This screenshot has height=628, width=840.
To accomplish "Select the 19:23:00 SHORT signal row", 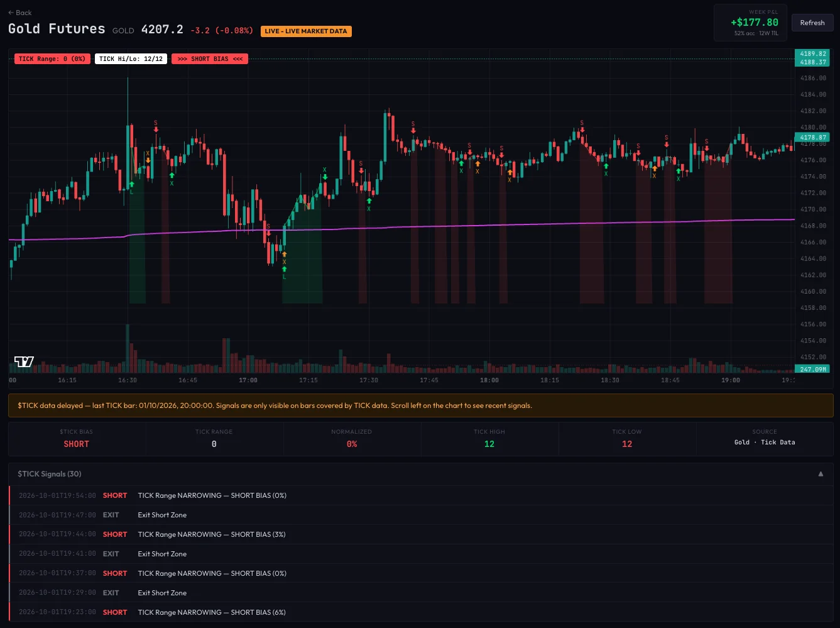I will tap(421, 612).
